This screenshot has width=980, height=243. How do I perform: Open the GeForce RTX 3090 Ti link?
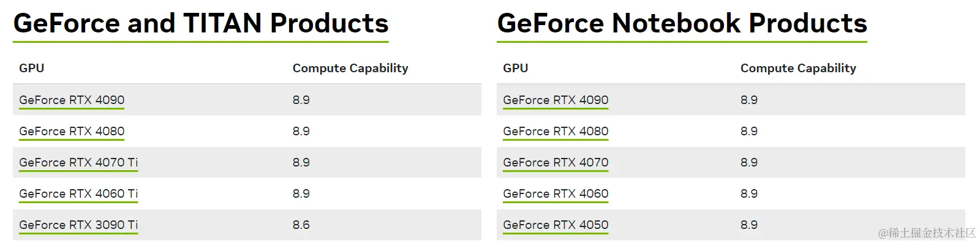(x=78, y=225)
